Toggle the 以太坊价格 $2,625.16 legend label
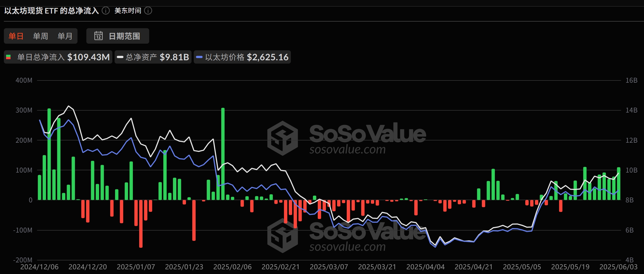 pyautogui.click(x=246, y=57)
